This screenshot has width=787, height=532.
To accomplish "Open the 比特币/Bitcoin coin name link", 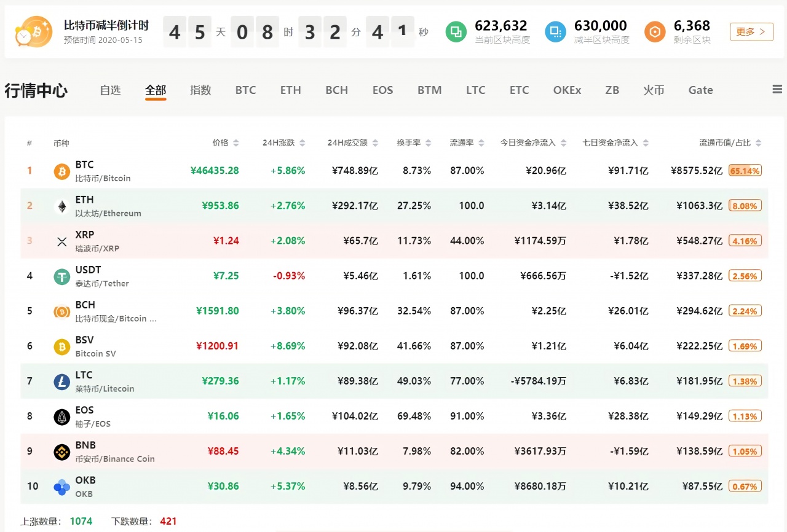I will pyautogui.click(x=103, y=178).
